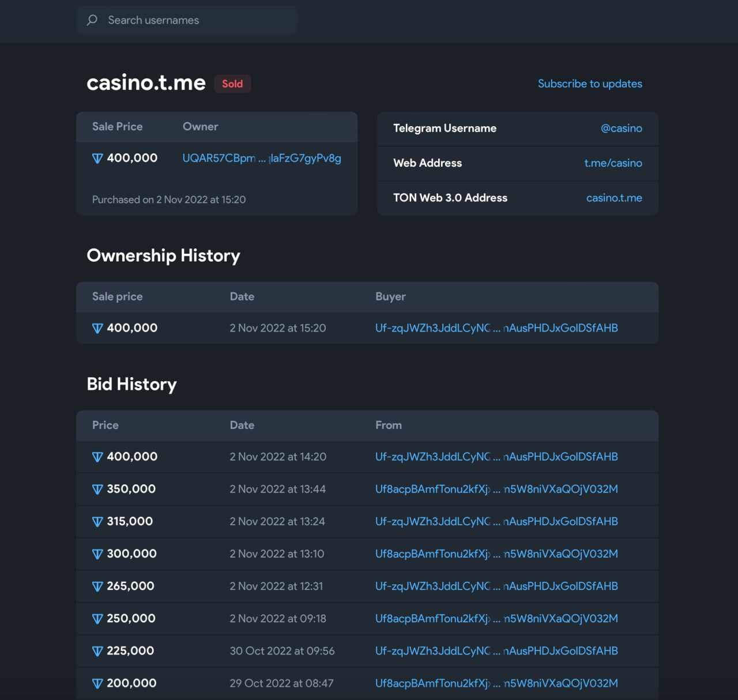Click 'Purchased on 2 Nov 2022 at 15:20' text

tap(169, 200)
